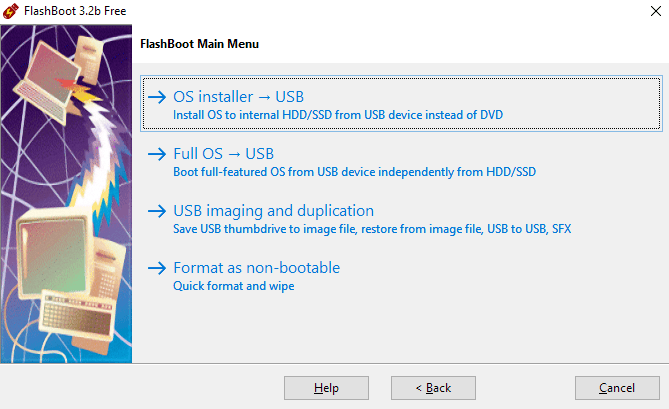
Task: Open the Full OS → USB option
Action: [223, 154]
